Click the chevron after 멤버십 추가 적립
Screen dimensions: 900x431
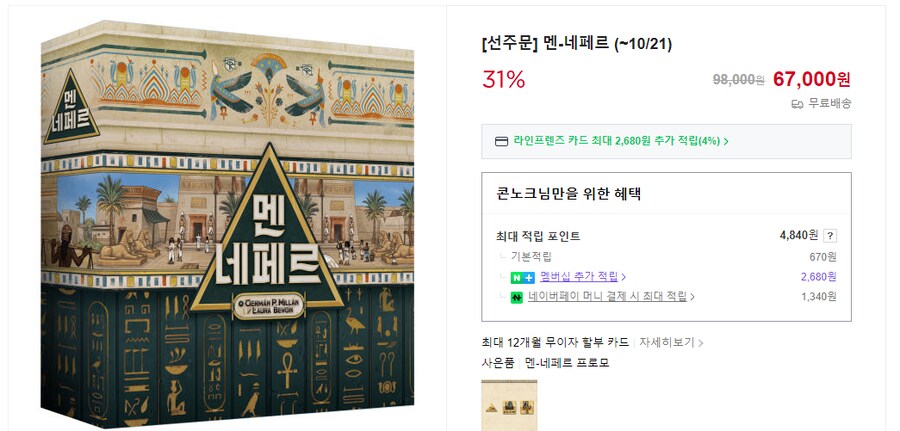tap(624, 277)
